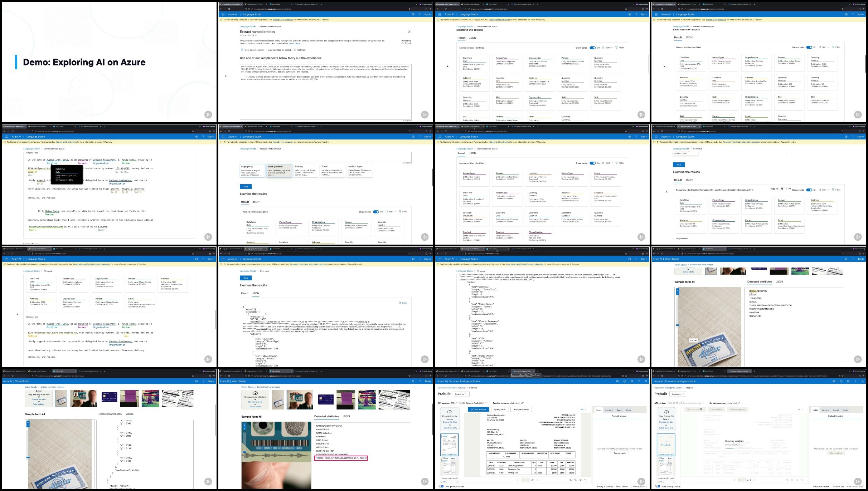Viewport: 868px width, 491px height.
Task: Open Sort dropdown next to Hide PII toggle
Action: (x=823, y=190)
